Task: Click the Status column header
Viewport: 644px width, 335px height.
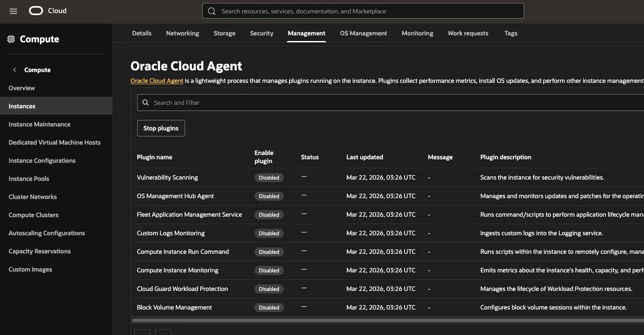Action: pyautogui.click(x=310, y=157)
